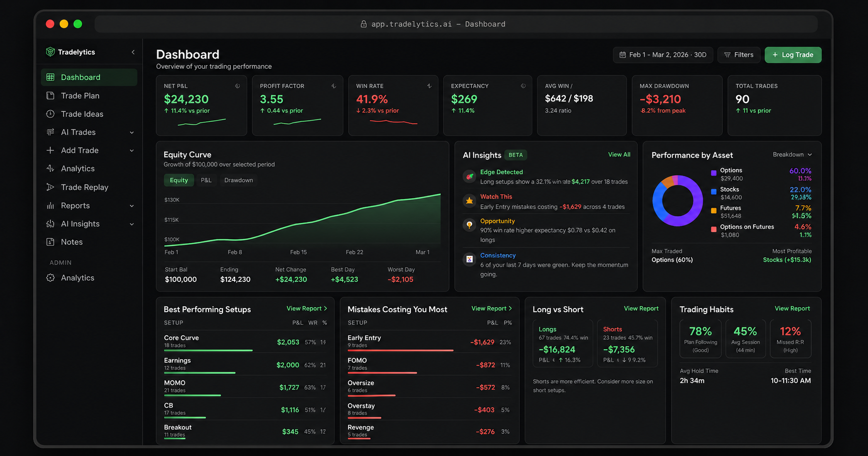Viewport: 868px width, 456px height.
Task: Click the Log Trade button
Action: tap(793, 55)
